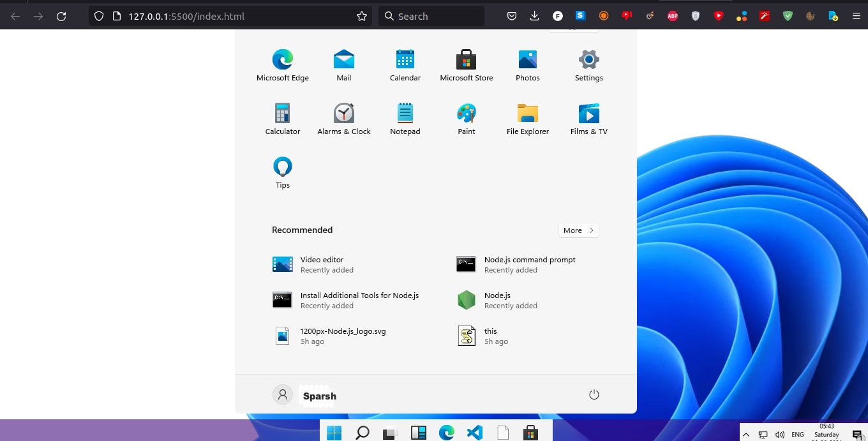Launch Notepad from pinned apps
Screen dimensions: 868x441
point(405,119)
